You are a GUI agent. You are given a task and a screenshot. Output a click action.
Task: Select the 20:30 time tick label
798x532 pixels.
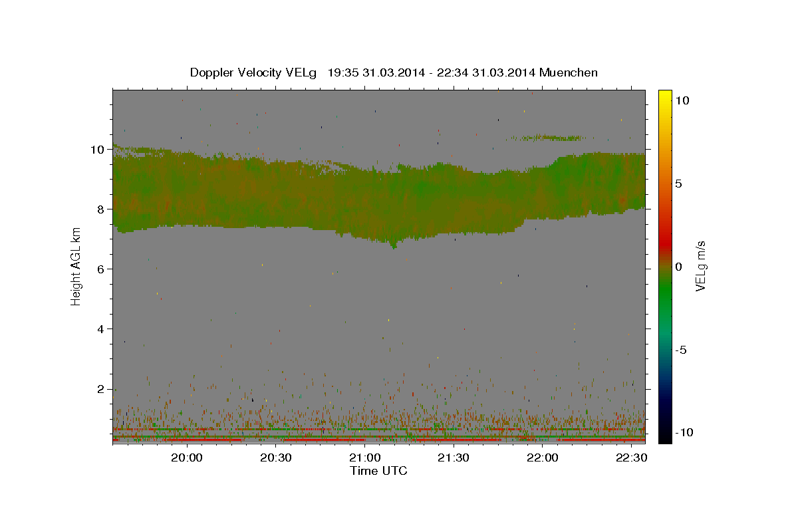275,458
